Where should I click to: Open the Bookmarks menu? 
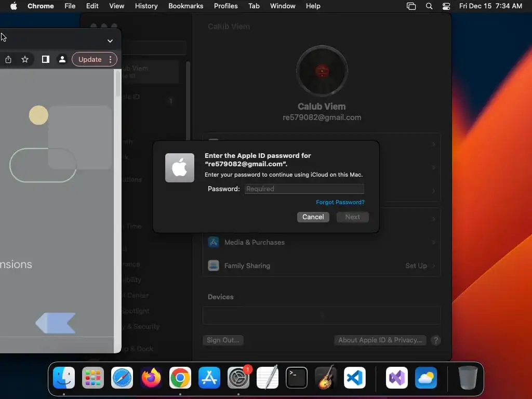(x=185, y=6)
